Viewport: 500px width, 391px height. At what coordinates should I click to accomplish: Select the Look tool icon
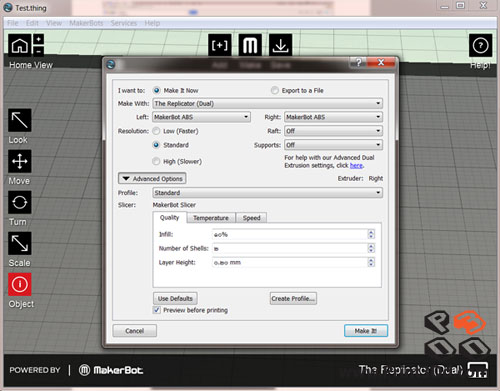click(x=20, y=120)
